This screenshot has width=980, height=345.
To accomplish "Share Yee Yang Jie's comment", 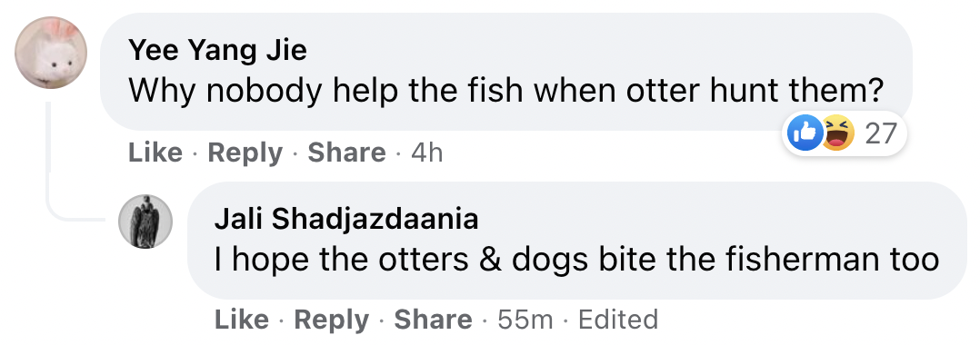I will pyautogui.click(x=347, y=153).
